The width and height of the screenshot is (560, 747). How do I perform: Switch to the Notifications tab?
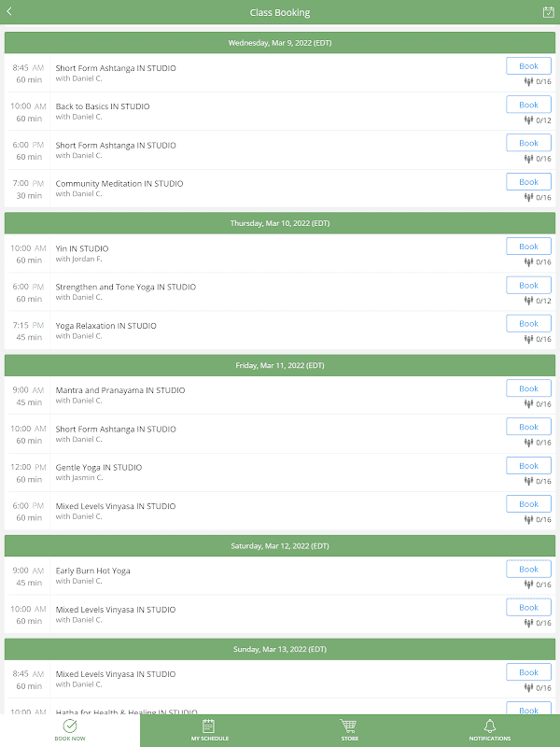(x=490, y=731)
